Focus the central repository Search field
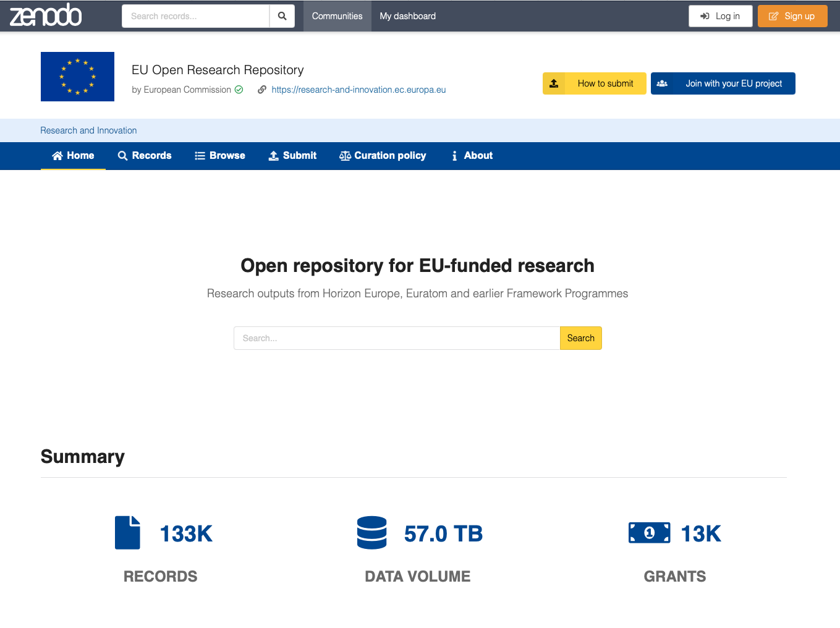 (396, 338)
